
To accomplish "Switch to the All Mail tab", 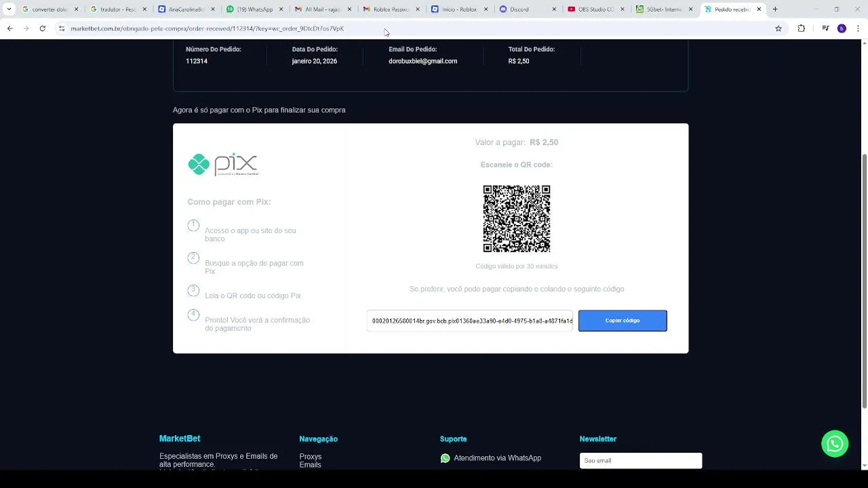I will 323,9.
